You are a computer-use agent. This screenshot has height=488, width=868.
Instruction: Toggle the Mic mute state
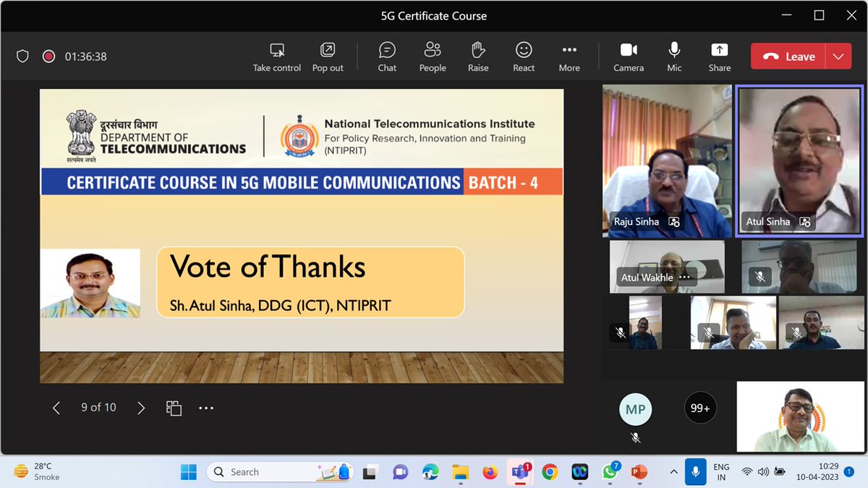[x=674, y=56]
